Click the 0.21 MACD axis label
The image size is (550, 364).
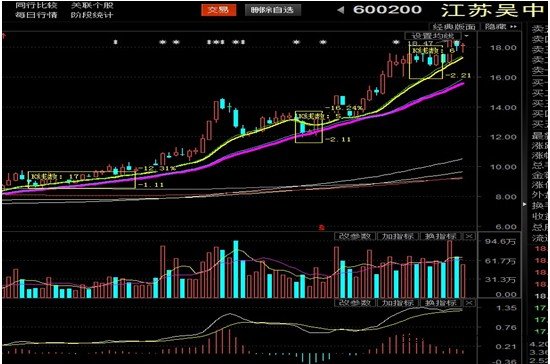pyautogui.click(x=506, y=346)
